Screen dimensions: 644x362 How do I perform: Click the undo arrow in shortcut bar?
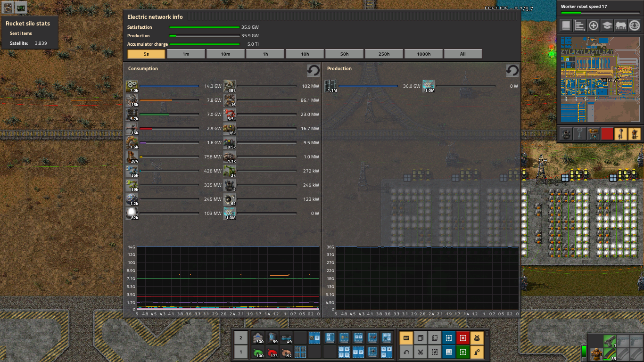(406, 352)
